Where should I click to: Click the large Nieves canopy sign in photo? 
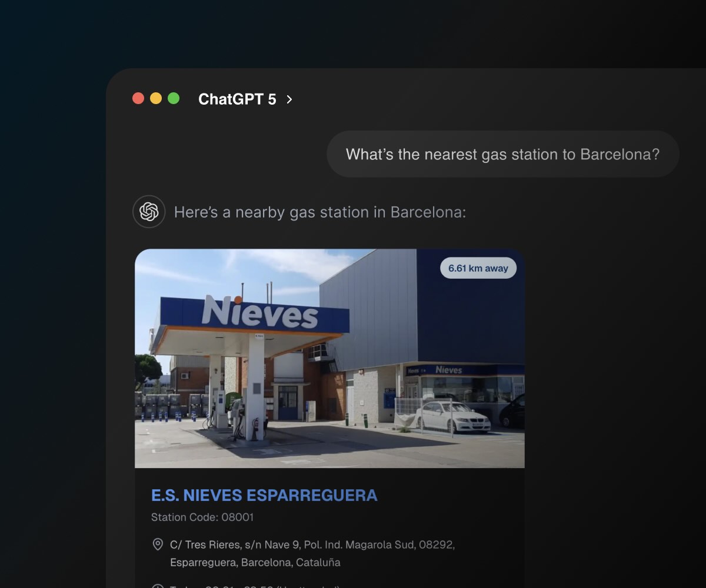coord(259,312)
